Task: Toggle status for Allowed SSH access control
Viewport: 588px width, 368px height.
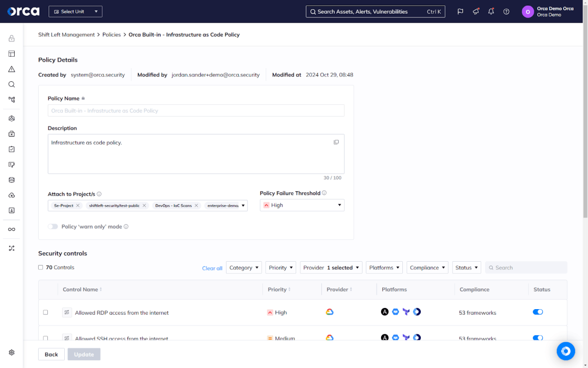Action: coord(538,338)
